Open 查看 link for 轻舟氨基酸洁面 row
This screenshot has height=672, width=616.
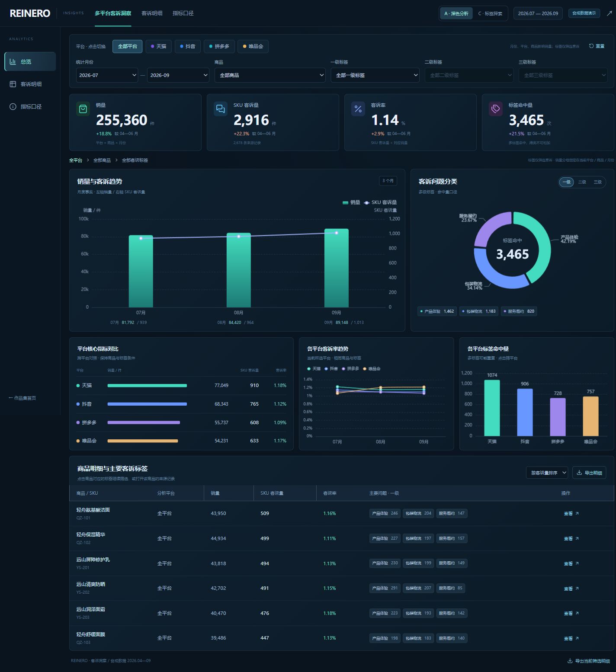571,514
